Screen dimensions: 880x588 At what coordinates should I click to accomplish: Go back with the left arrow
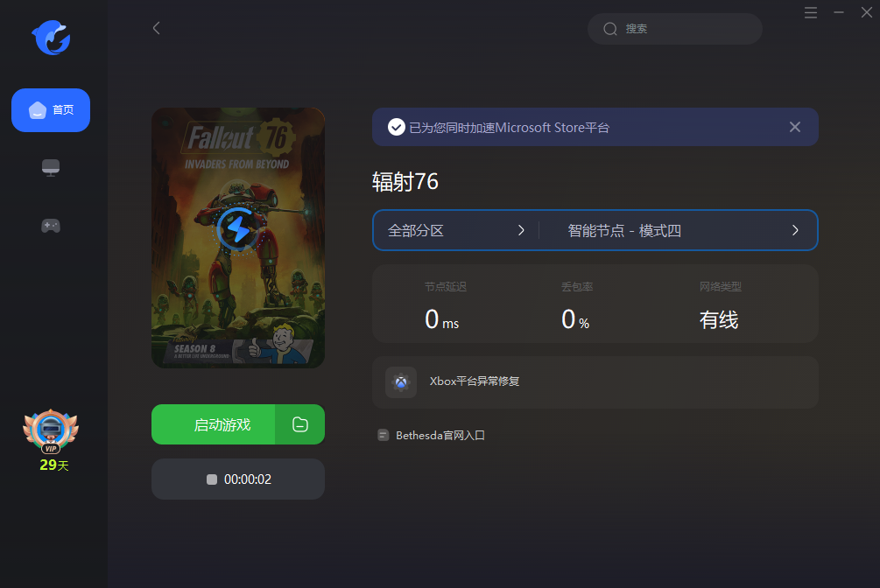(x=157, y=28)
